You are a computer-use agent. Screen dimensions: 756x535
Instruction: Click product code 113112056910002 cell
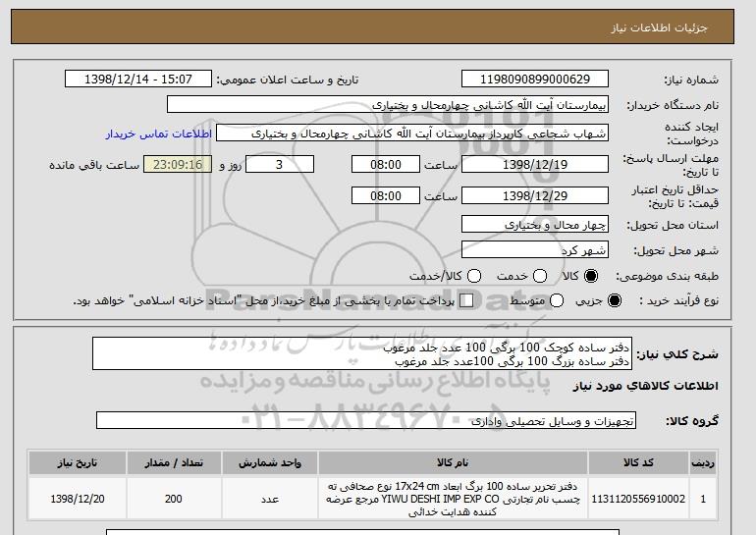pos(638,499)
